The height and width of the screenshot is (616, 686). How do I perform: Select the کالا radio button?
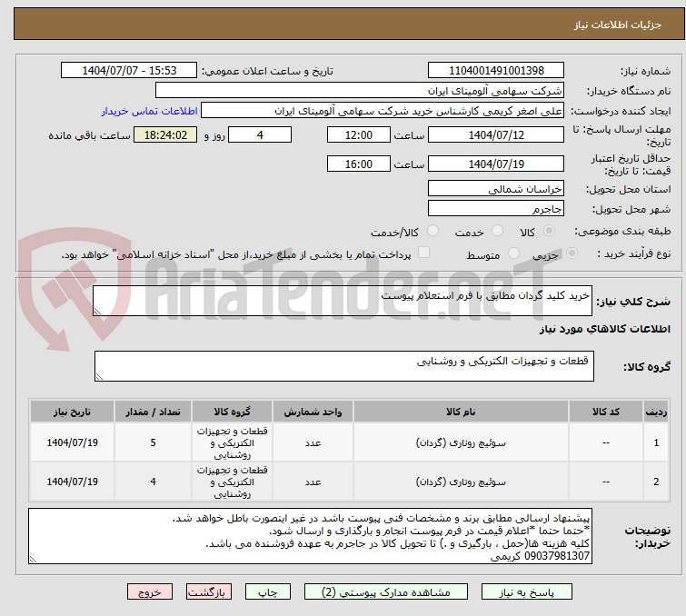549,231
